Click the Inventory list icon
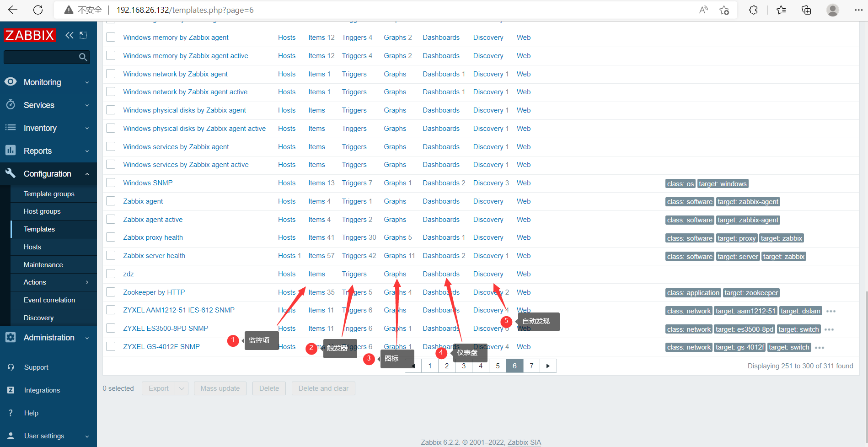The image size is (868, 447). point(11,128)
